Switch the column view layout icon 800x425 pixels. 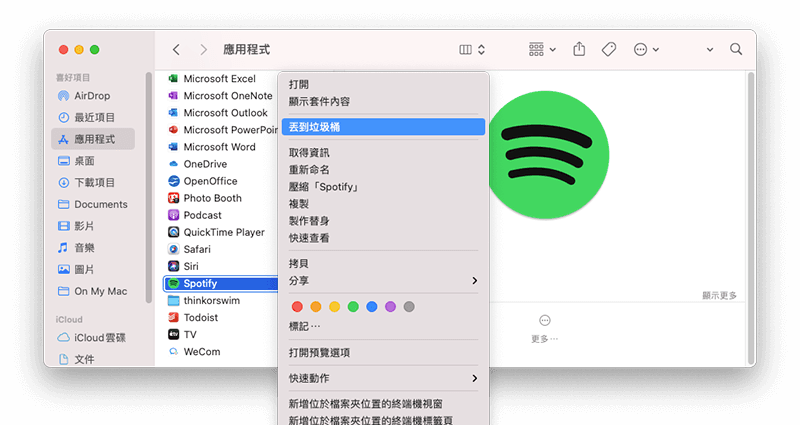[x=465, y=49]
